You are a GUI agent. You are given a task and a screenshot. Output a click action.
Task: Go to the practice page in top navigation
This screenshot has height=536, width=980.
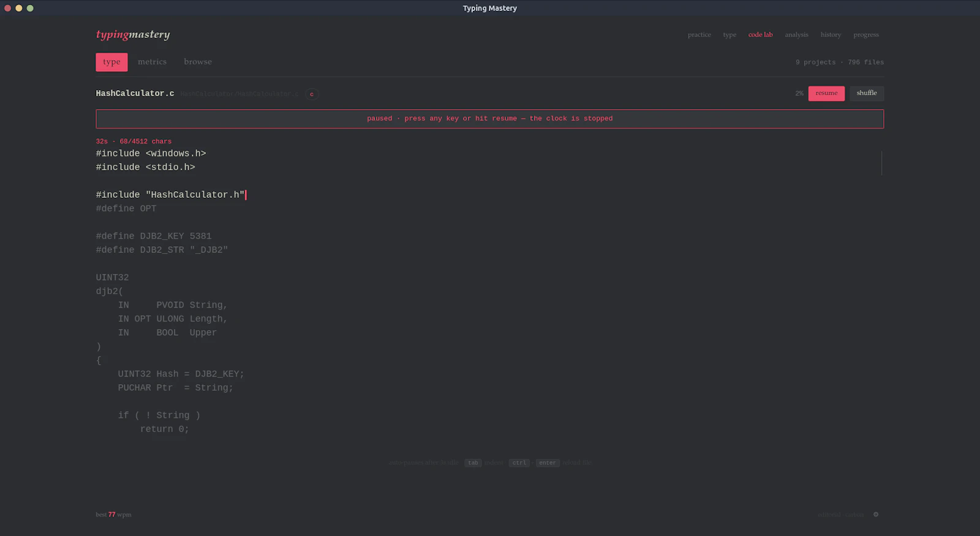tap(699, 35)
